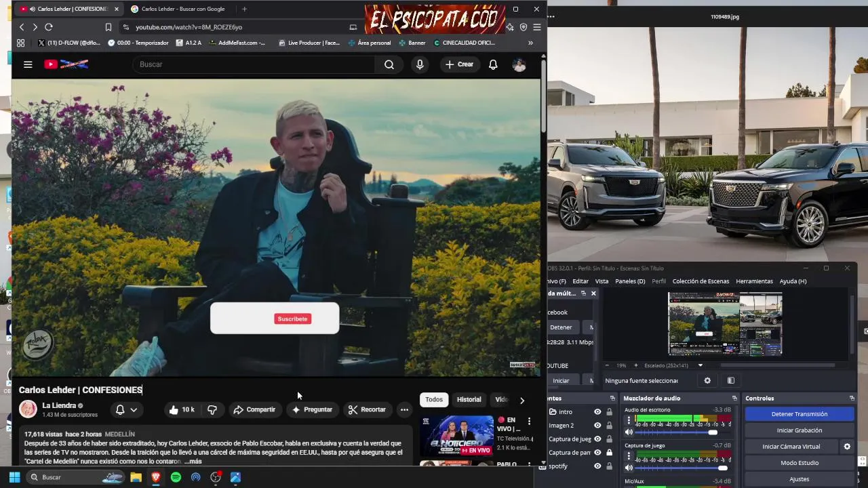Open notification preferences dropdown next to bell
The width and height of the screenshot is (868, 488).
[134, 409]
